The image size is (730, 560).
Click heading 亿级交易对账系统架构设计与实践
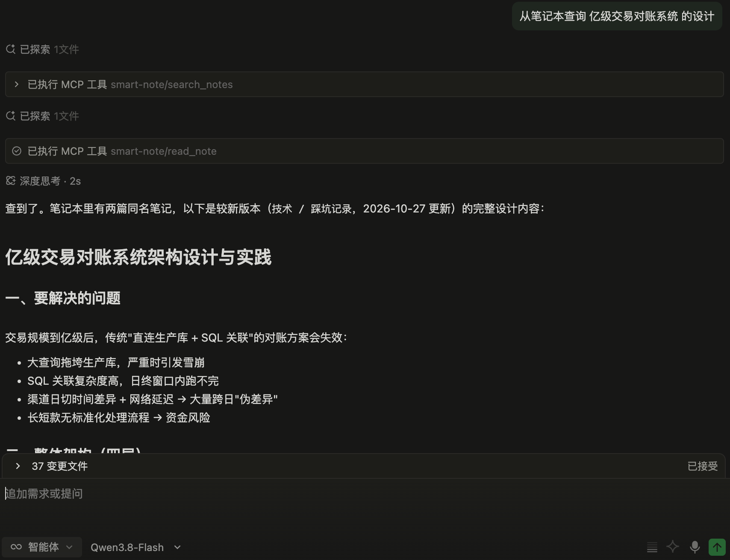pyautogui.click(x=138, y=257)
